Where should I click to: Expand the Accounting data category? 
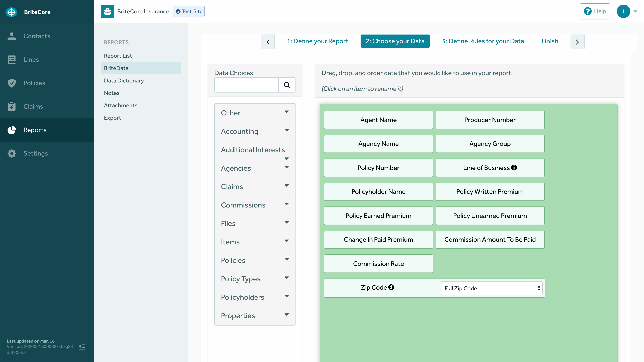(x=255, y=131)
